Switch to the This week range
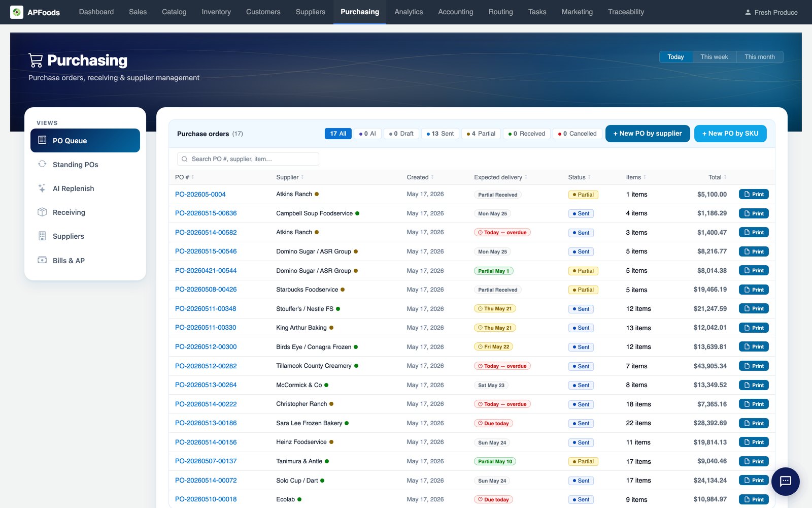The image size is (812, 508). (714, 57)
